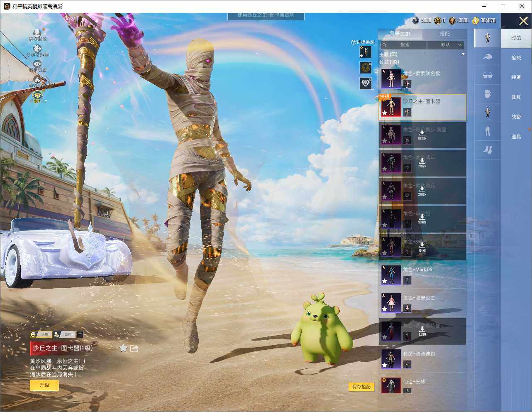Open the 枪械 firearms tab

tap(516, 57)
